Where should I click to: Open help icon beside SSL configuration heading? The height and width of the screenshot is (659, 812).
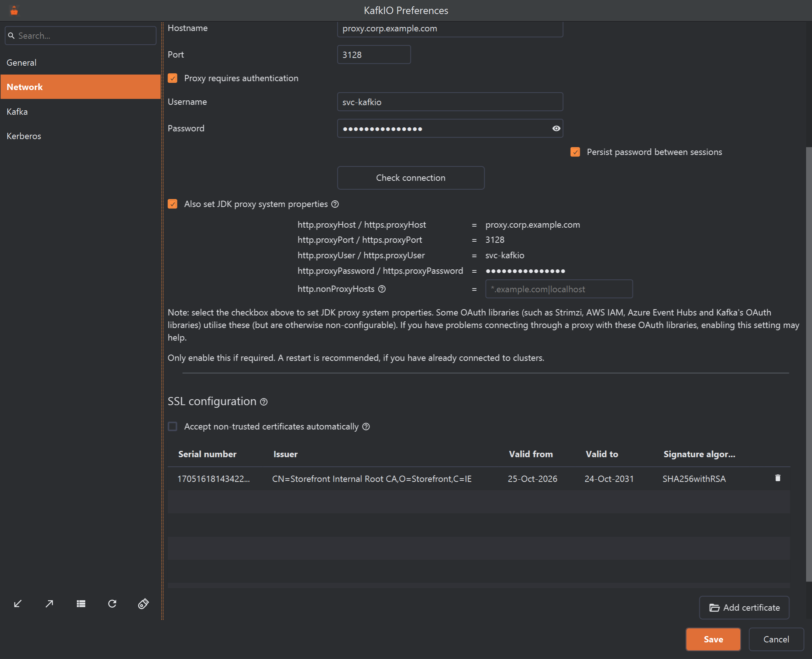click(x=264, y=401)
